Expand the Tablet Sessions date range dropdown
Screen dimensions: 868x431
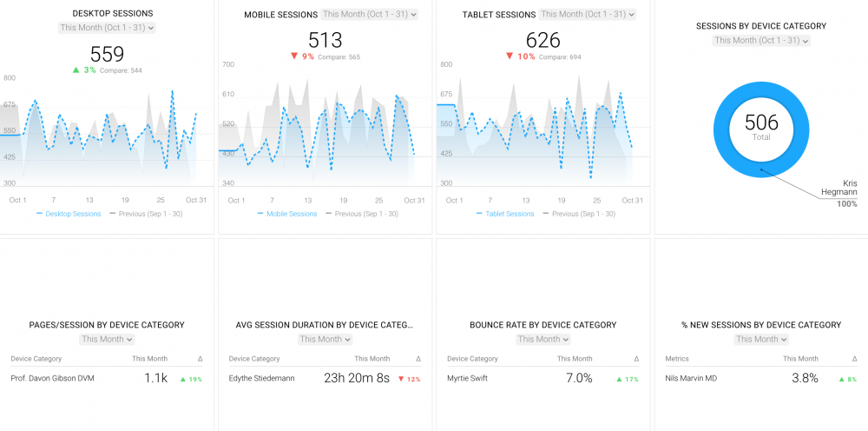[588, 15]
